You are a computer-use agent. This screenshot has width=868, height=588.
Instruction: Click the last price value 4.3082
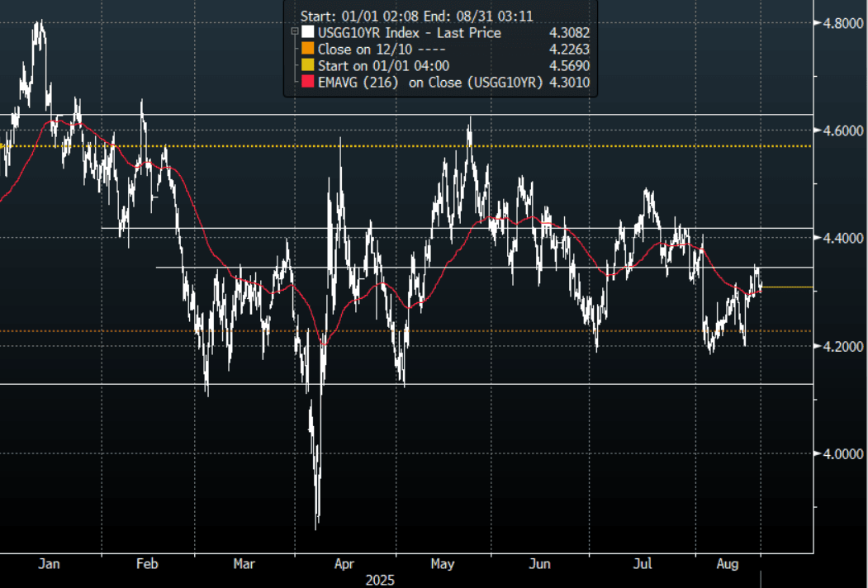coord(569,33)
